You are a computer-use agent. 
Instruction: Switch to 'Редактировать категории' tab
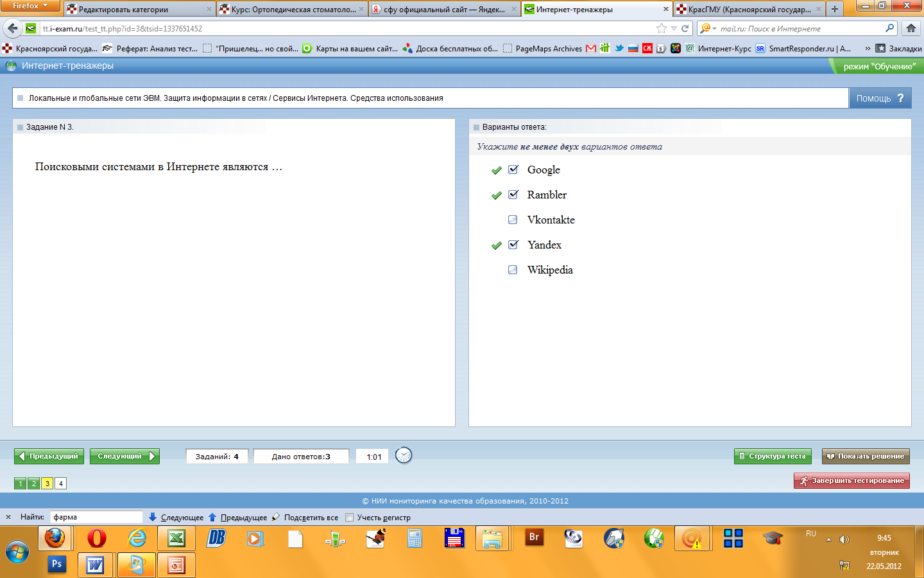(x=139, y=9)
